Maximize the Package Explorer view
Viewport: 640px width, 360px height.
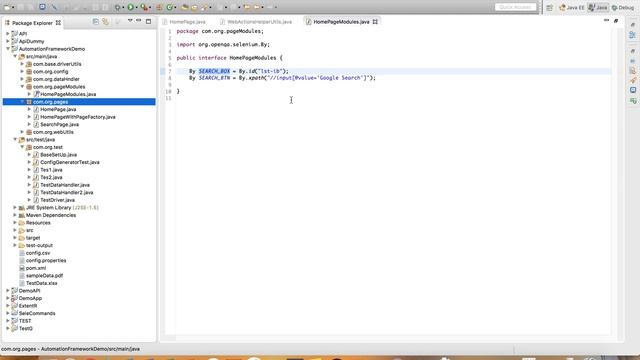148,21
